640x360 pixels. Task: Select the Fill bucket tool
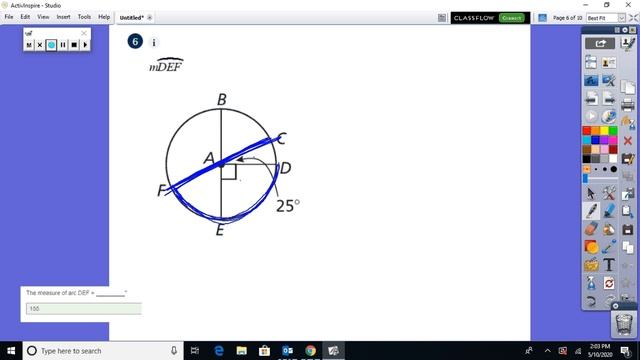pyautogui.click(x=609, y=229)
